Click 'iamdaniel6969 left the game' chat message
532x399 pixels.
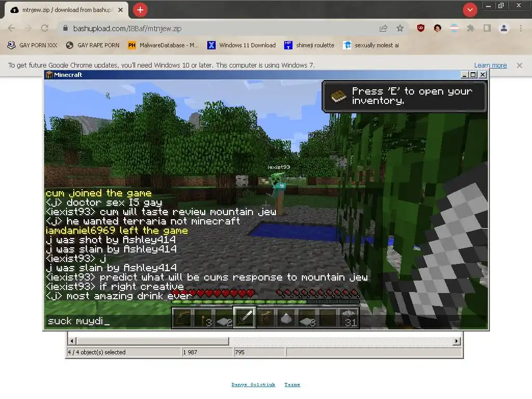pos(117,231)
